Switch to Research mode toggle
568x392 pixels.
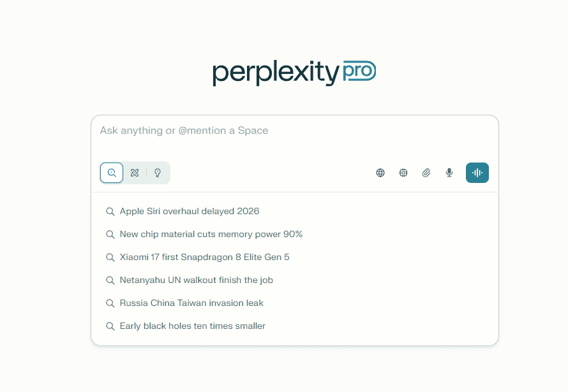[135, 173]
